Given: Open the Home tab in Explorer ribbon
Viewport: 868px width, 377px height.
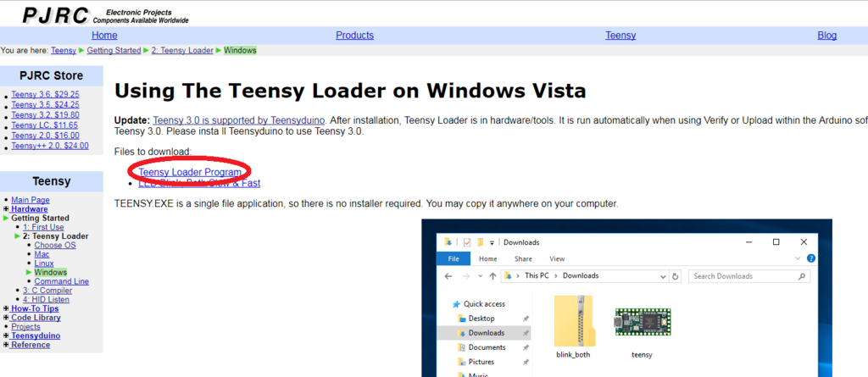Looking at the screenshot, I should click(x=487, y=258).
